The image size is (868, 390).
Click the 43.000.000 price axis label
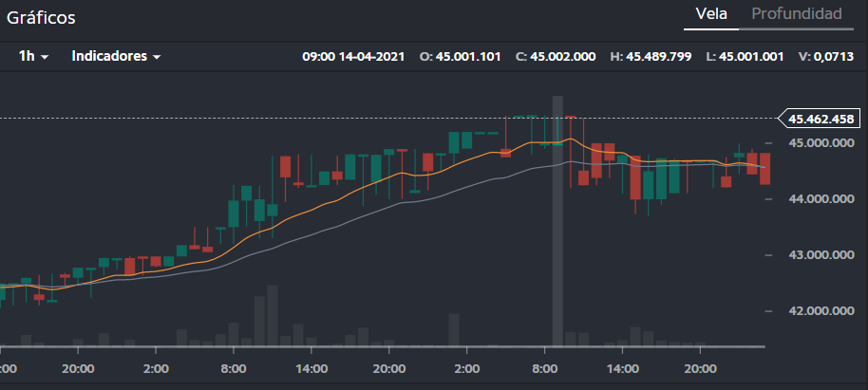[821, 255]
